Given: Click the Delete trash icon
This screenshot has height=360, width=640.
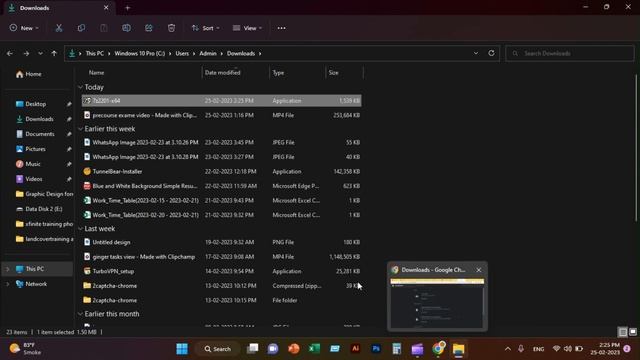Looking at the screenshot, I should 171,28.
